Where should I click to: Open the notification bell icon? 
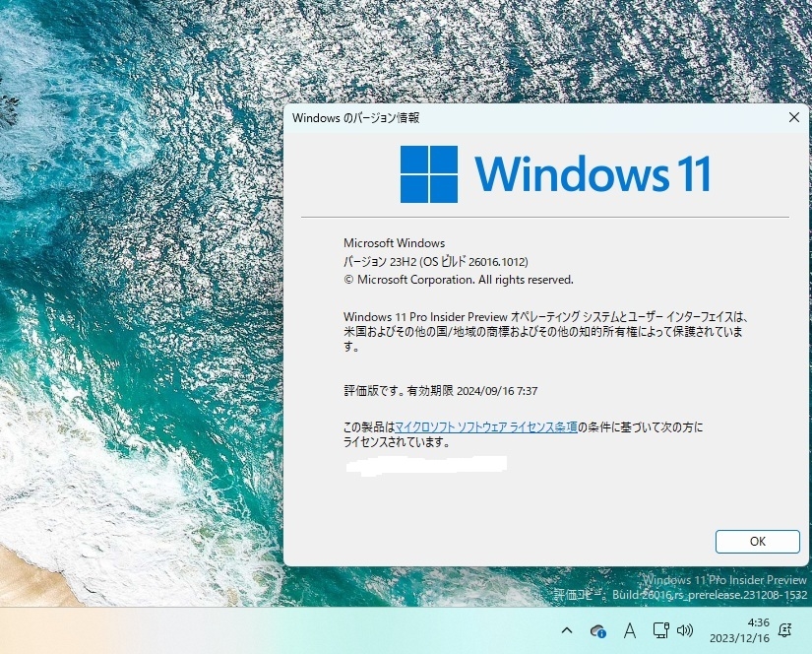tap(785, 630)
